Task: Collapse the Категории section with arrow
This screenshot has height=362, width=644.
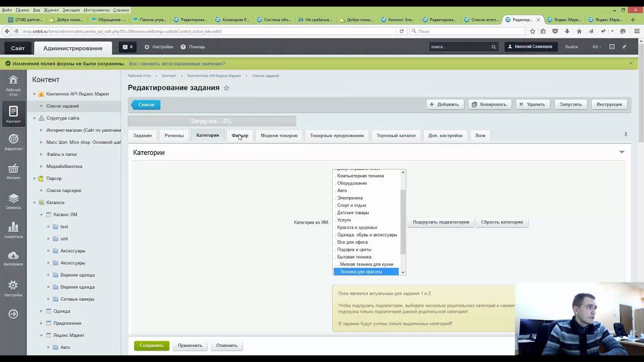Action: (622, 152)
